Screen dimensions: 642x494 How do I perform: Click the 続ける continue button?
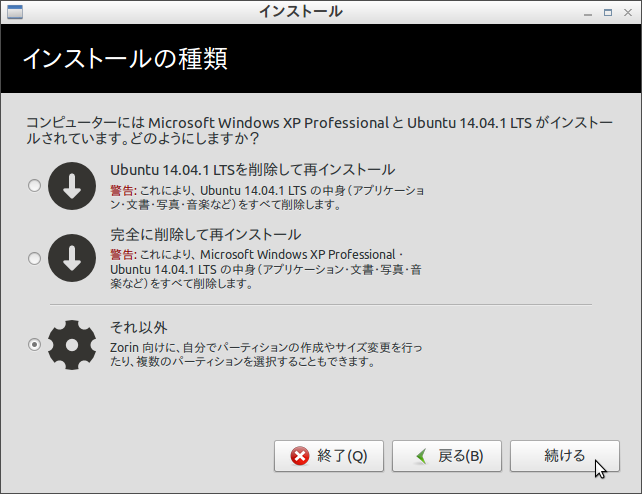coord(565,456)
